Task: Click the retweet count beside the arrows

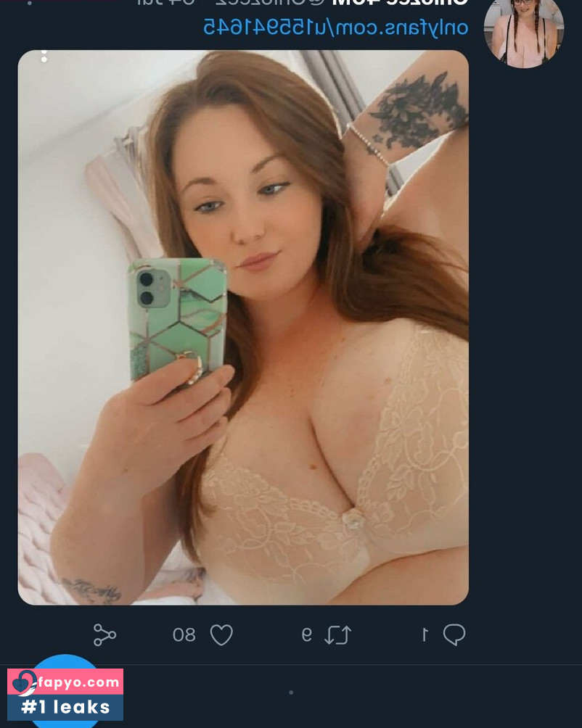Action: pos(306,634)
